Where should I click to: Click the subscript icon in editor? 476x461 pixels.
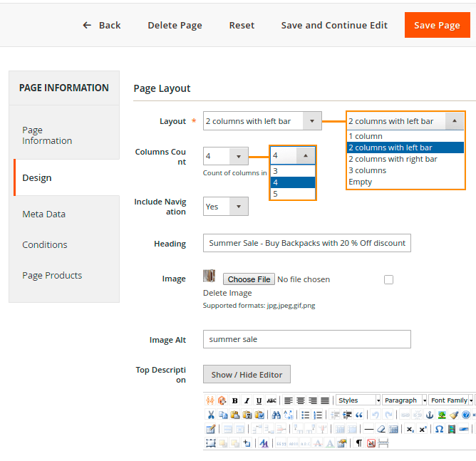pyautogui.click(x=410, y=429)
